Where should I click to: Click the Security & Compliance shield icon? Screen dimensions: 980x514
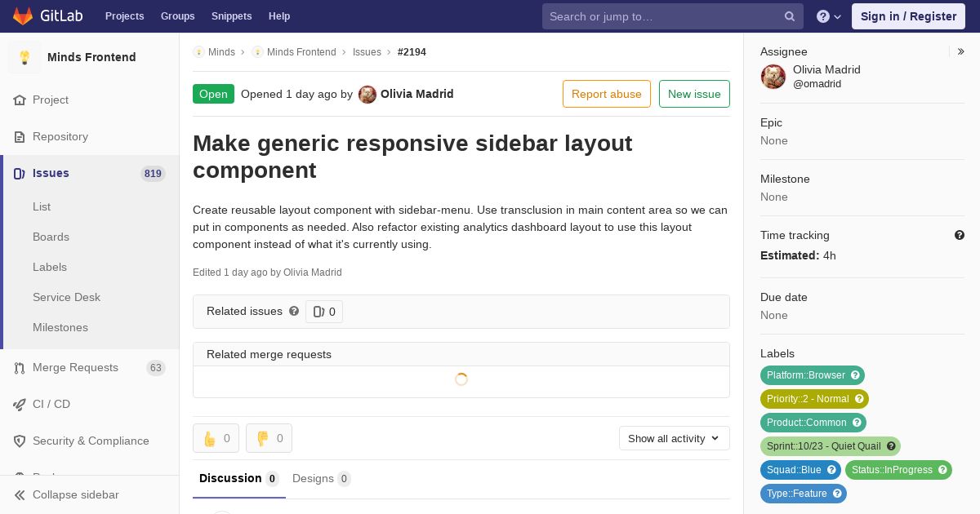[20, 441]
